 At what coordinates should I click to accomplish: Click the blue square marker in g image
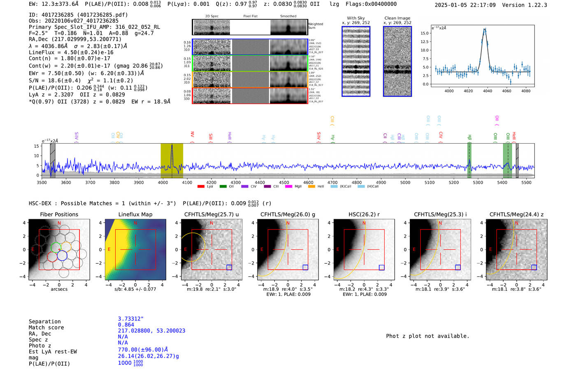tap(305, 267)
